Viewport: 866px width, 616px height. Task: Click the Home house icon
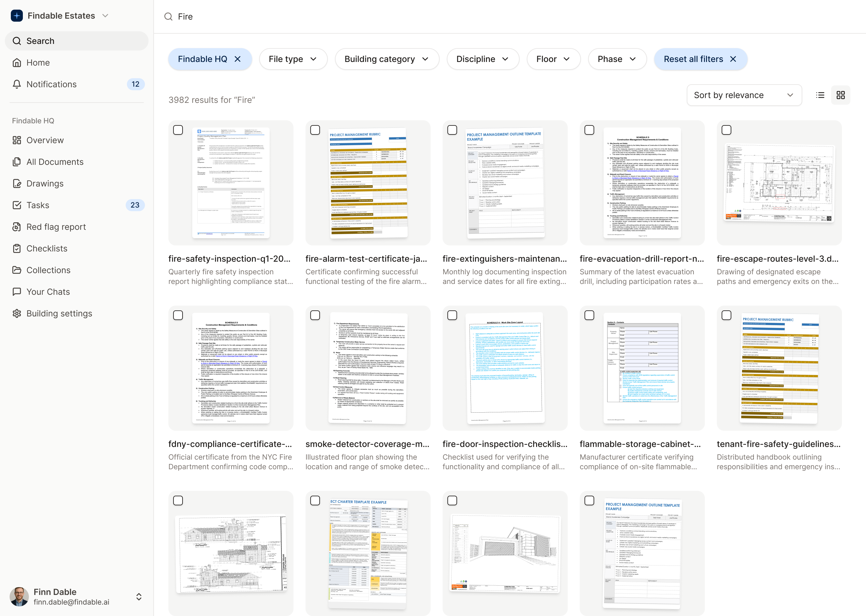click(x=17, y=63)
